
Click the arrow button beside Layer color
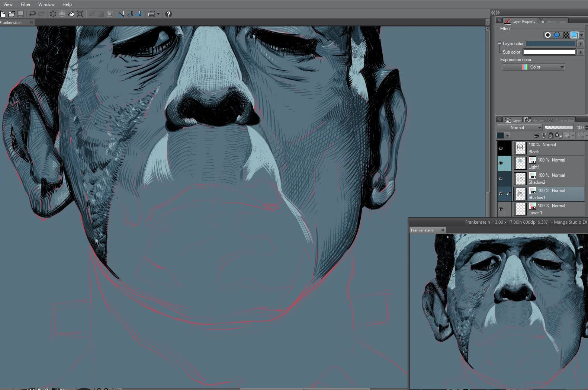(x=581, y=44)
